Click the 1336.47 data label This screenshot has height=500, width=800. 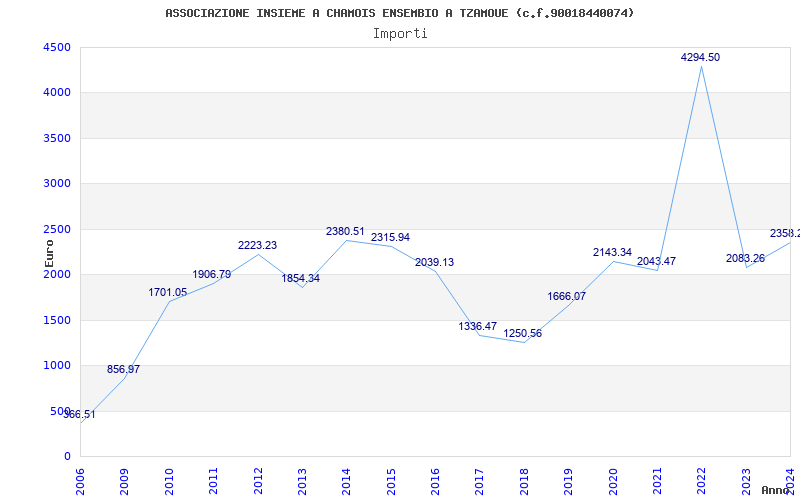(x=477, y=327)
